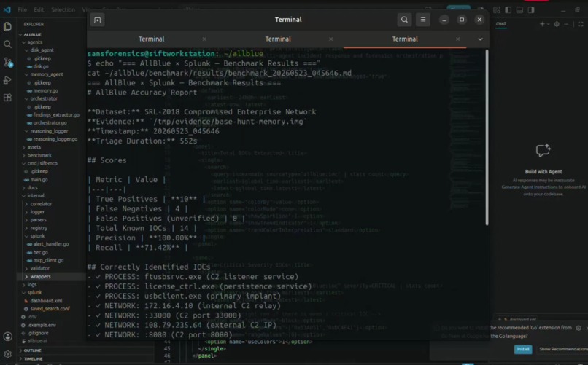Click Show Recommendations in the notification

click(563, 349)
